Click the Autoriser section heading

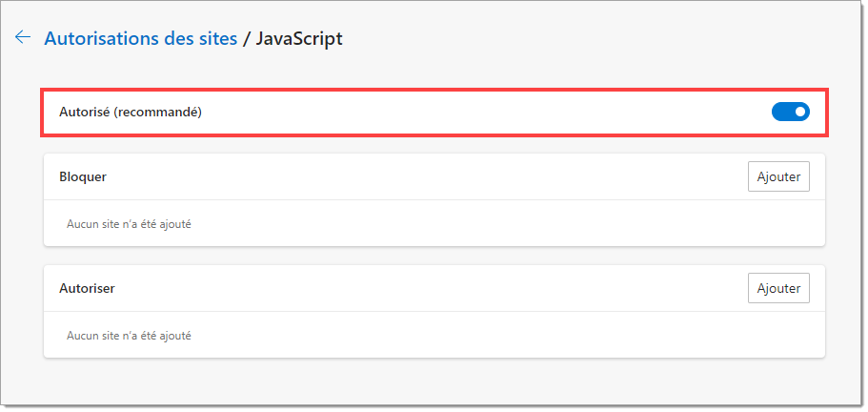click(87, 288)
